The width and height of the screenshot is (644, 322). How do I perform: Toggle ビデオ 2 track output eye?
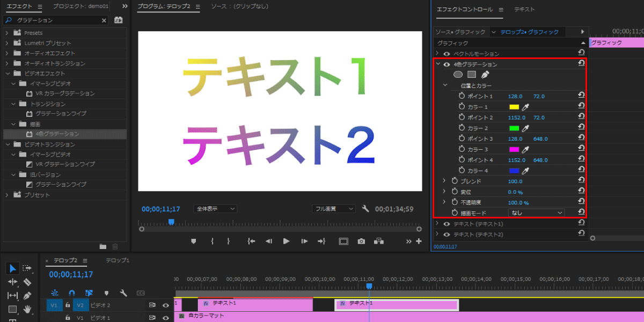coord(166,305)
